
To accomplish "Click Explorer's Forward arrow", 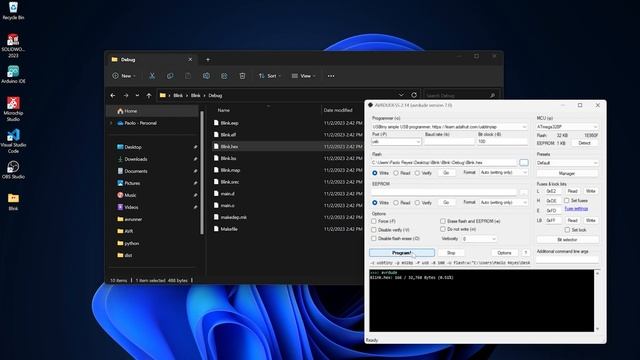I will pos(126,96).
